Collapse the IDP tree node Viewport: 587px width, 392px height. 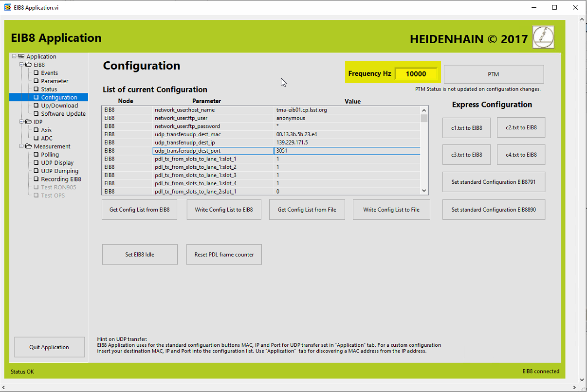tap(21, 122)
